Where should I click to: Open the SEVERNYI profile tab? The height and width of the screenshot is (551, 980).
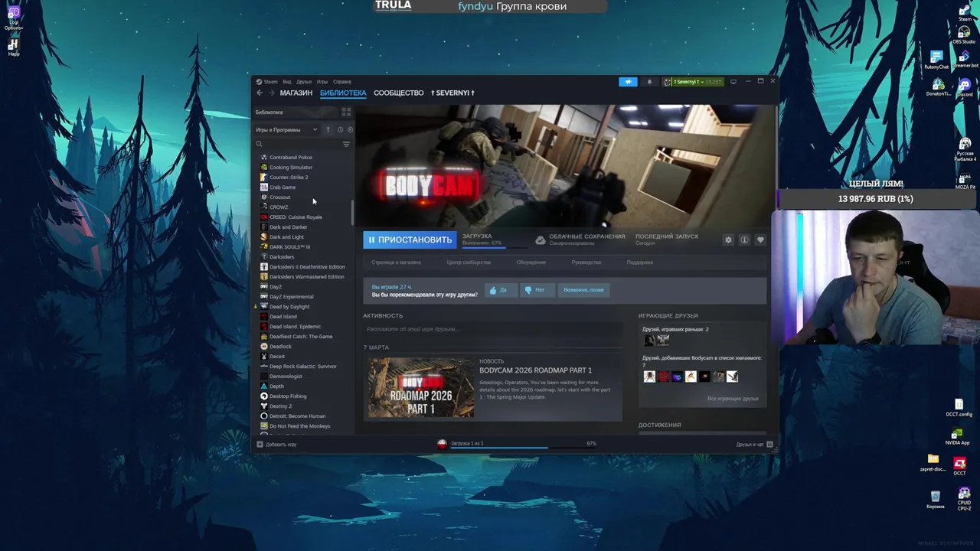click(452, 93)
